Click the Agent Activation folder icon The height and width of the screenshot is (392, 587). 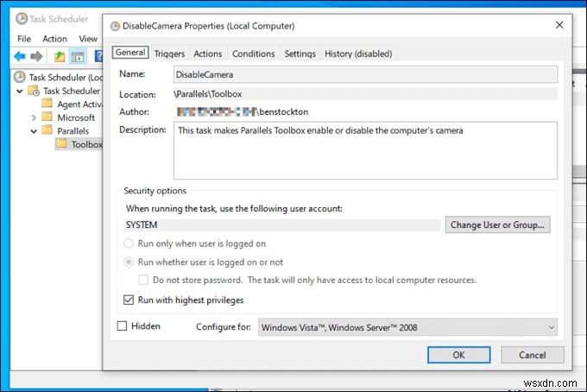coord(47,104)
